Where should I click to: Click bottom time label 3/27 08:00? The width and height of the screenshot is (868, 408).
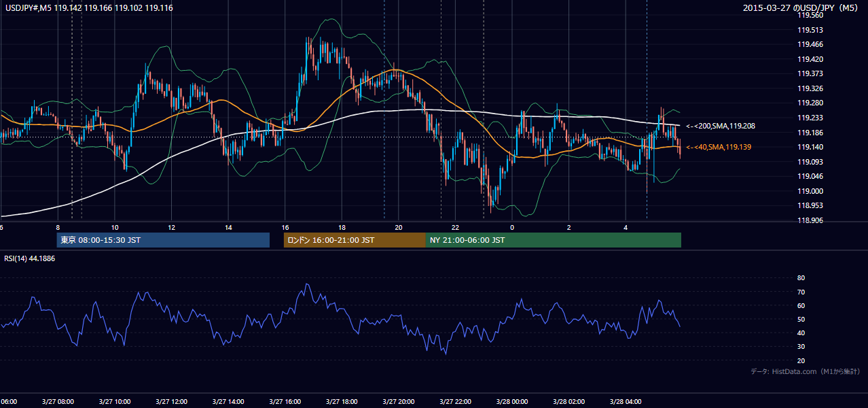[x=58, y=402]
